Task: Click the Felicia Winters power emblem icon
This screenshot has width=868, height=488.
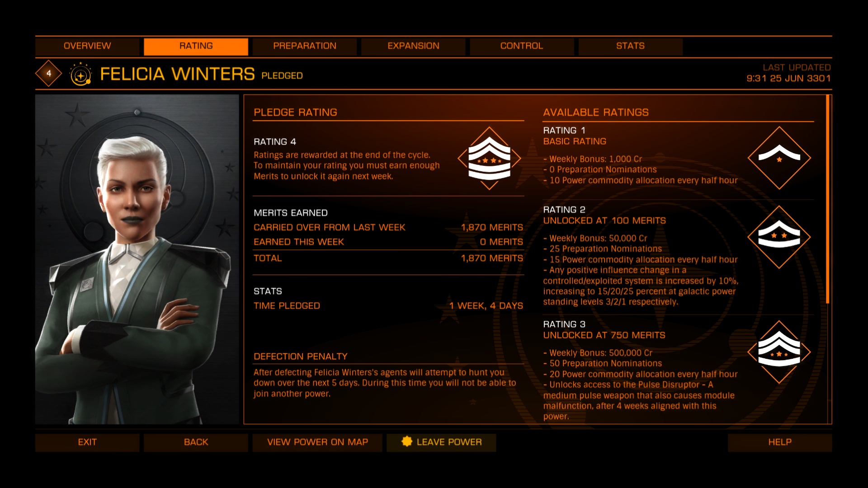Action: coord(81,74)
